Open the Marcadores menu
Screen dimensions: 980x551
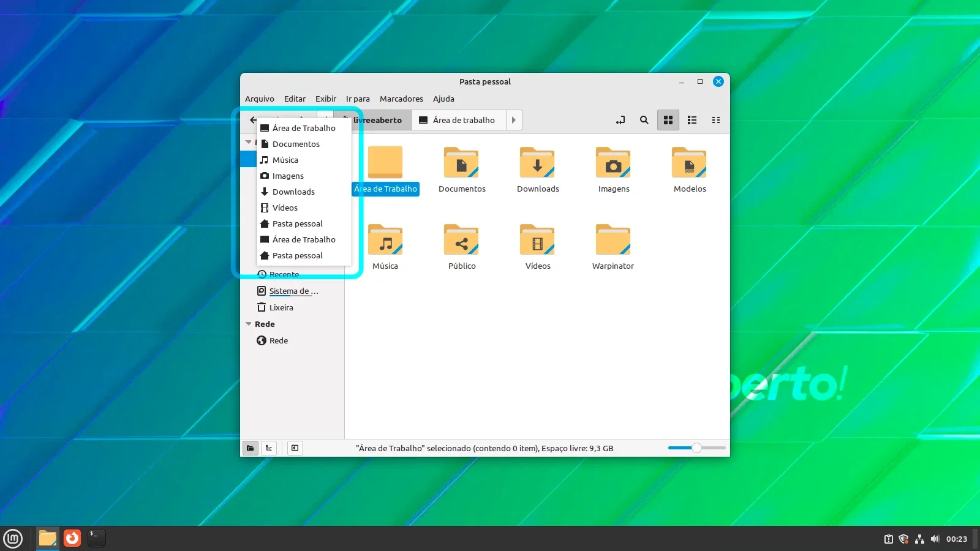coord(401,99)
